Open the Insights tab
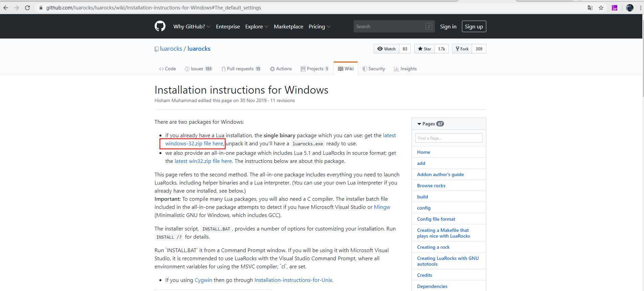Viewport: 644px width, 291px height. 405,69
